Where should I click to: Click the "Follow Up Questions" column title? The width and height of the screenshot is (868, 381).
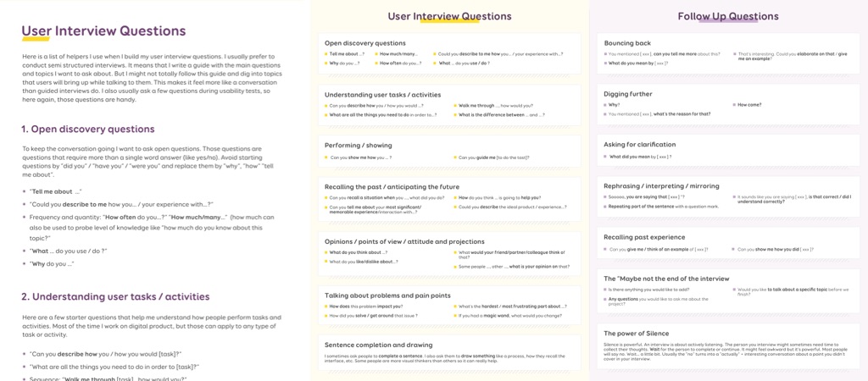pos(728,16)
